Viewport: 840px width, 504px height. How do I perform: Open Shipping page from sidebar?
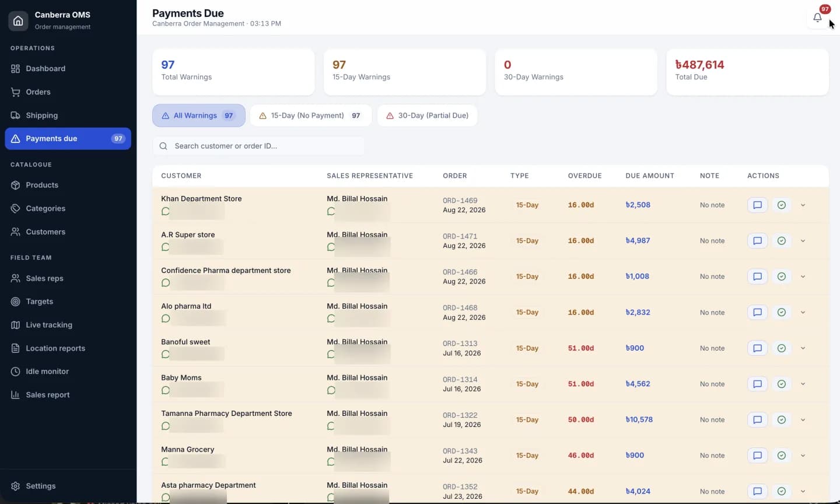tap(68, 115)
